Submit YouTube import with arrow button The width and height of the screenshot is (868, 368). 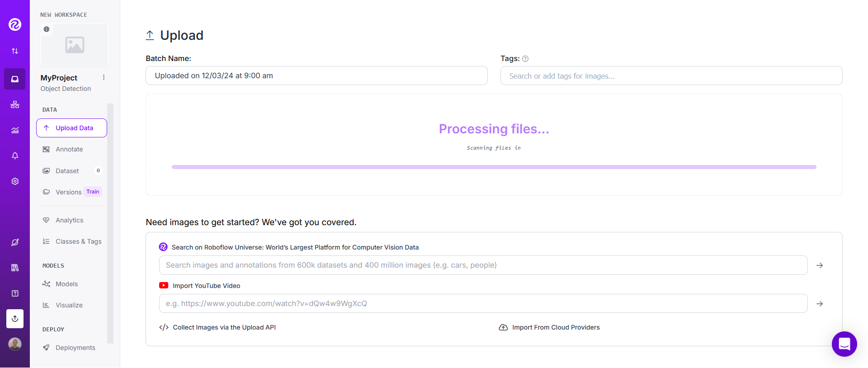click(x=820, y=304)
